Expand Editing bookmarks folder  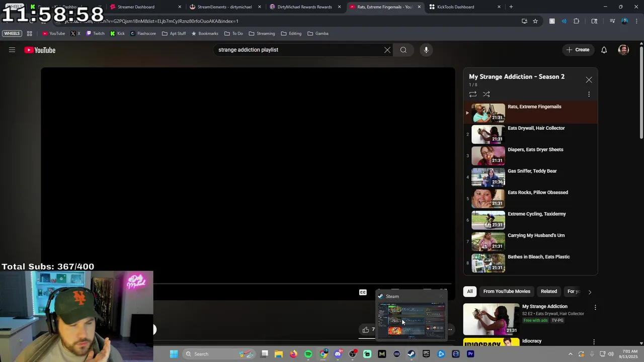(291, 34)
